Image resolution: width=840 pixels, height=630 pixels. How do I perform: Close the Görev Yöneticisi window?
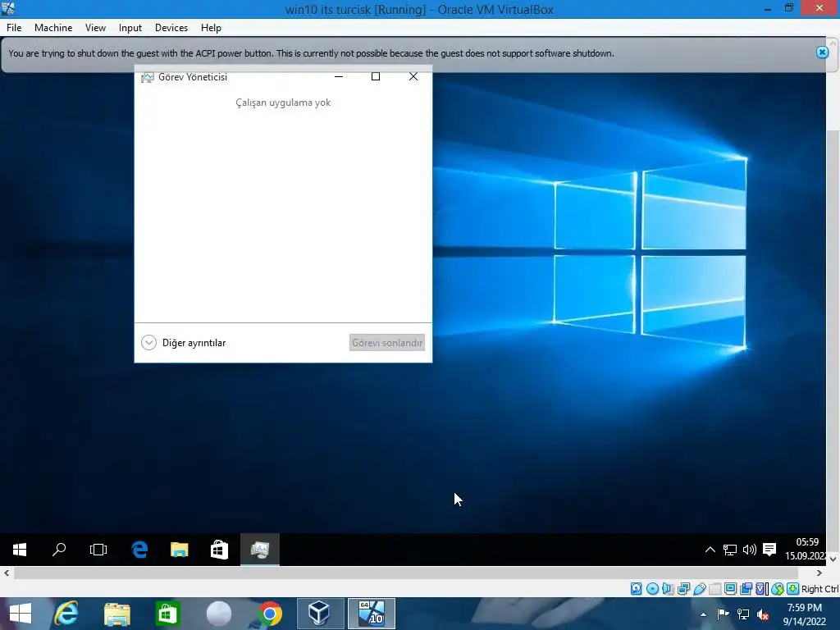413,76
